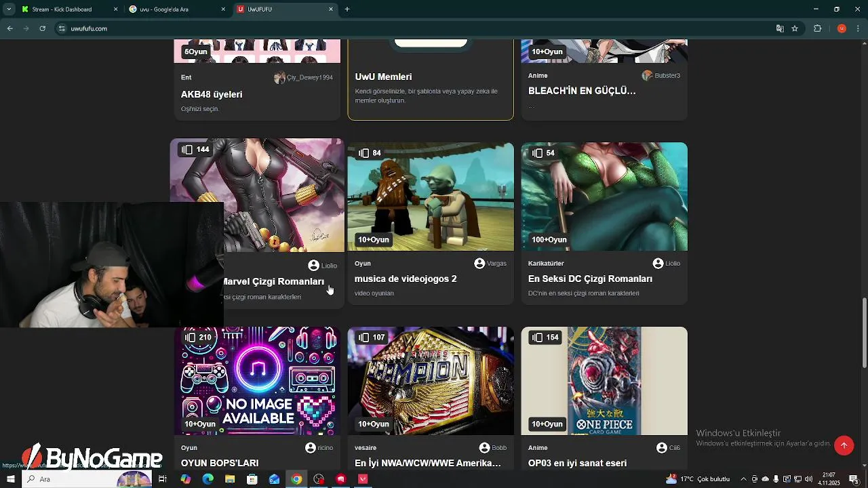Open OYUN BOPS'LARI title
The image size is (868, 488).
pyautogui.click(x=220, y=463)
